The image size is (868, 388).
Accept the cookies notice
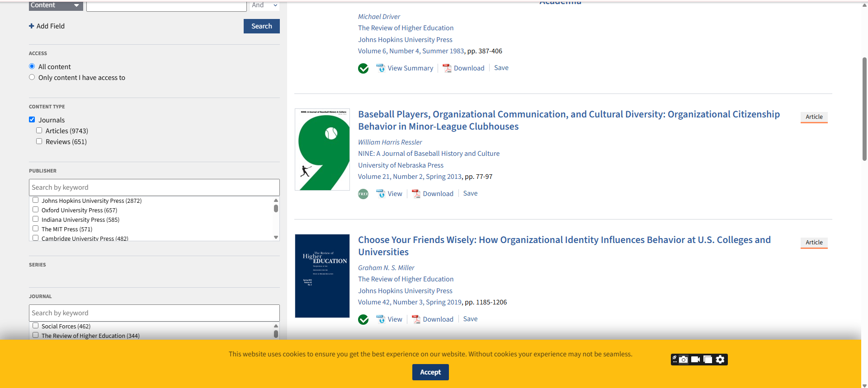pyautogui.click(x=430, y=372)
